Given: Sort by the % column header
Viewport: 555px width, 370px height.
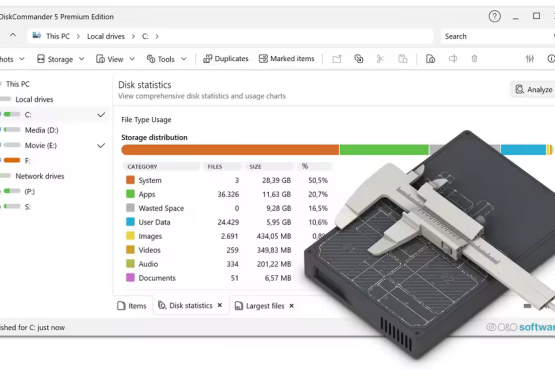Looking at the screenshot, I should [314, 166].
